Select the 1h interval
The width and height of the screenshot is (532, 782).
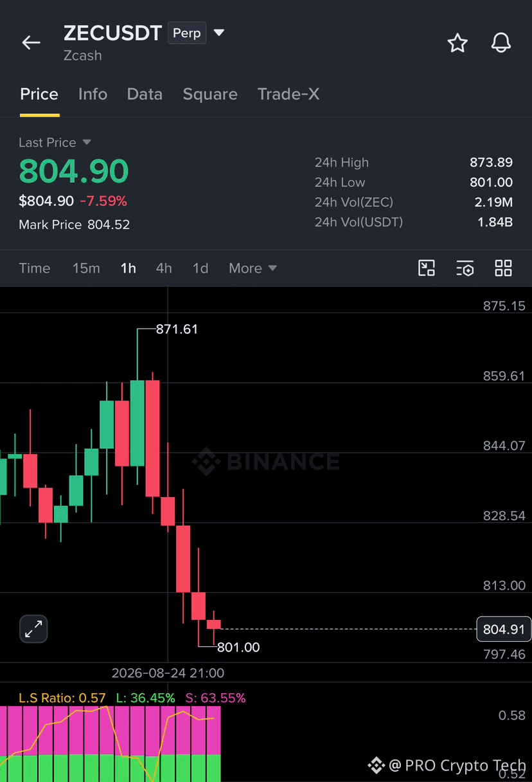(x=129, y=268)
